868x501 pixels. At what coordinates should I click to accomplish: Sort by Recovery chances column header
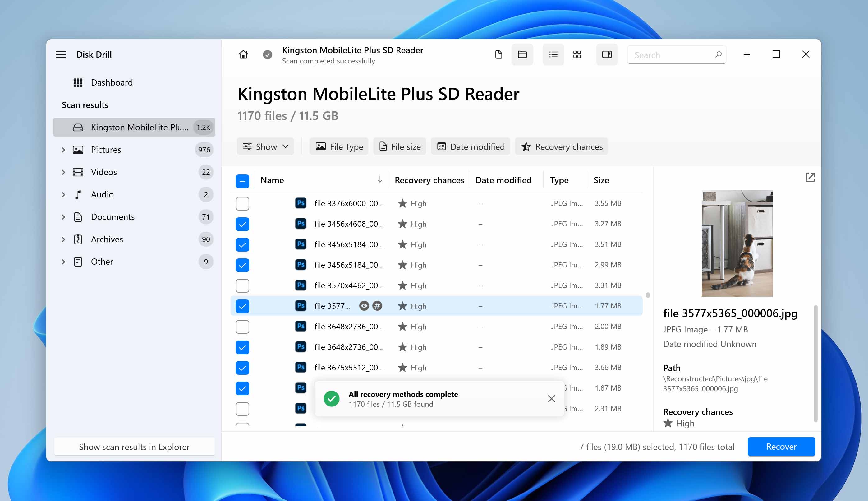429,180
